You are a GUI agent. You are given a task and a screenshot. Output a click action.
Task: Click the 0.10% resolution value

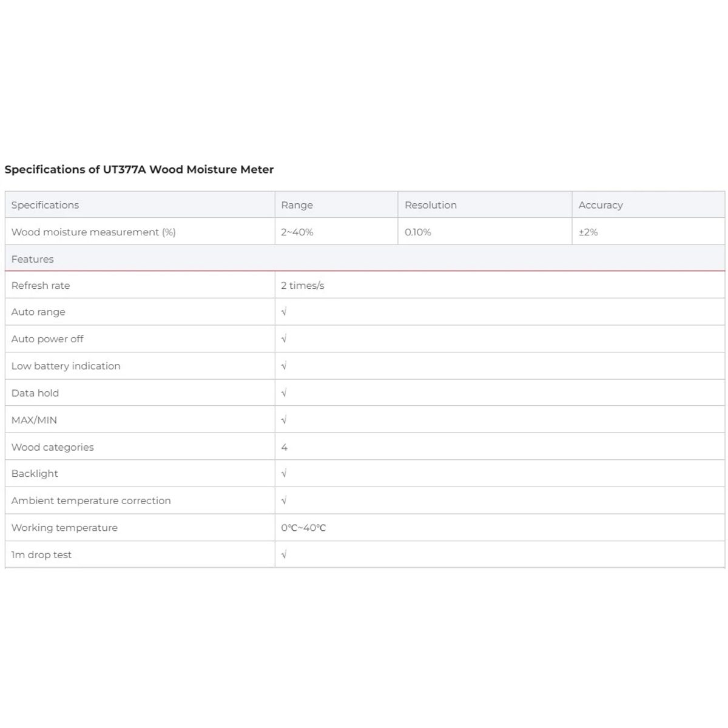418,232
